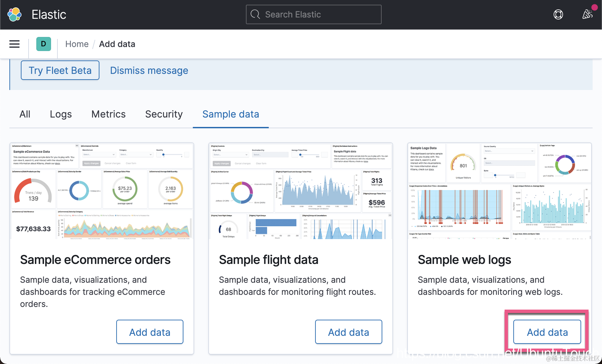Switch to the Metrics tab
This screenshot has height=364, width=602.
(109, 114)
